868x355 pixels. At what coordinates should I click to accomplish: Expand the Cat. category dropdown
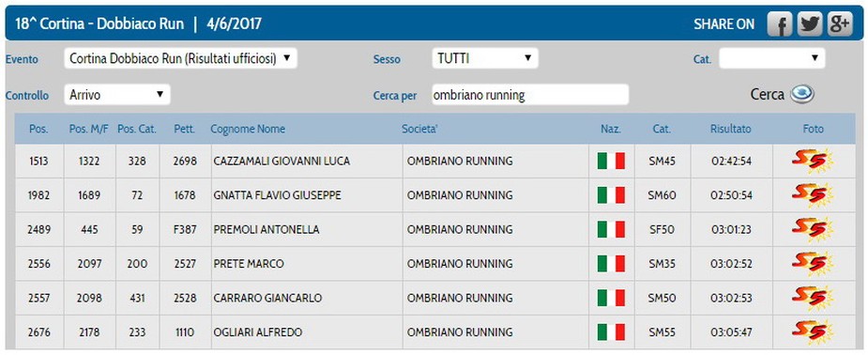(x=771, y=58)
